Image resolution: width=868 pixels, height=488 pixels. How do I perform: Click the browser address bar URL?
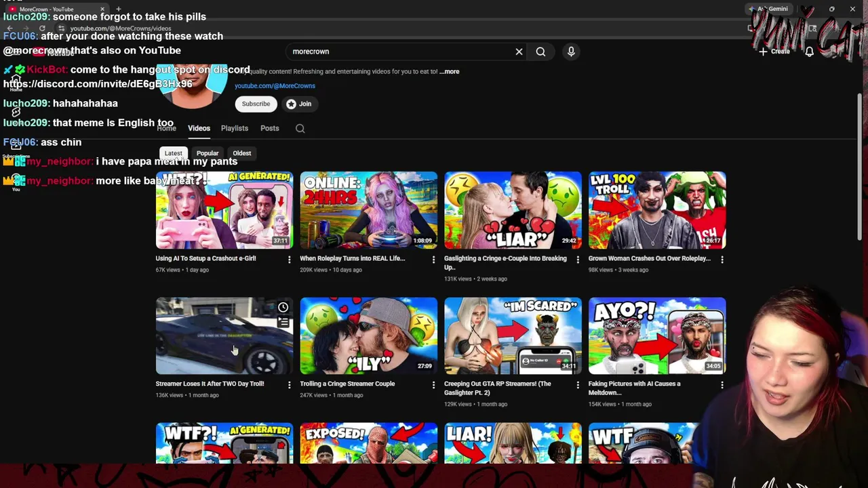point(121,28)
